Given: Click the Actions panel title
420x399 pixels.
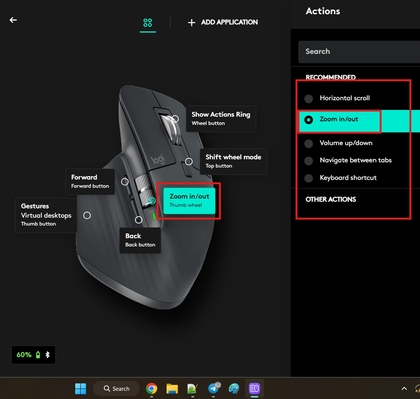Looking at the screenshot, I should click(x=323, y=11).
